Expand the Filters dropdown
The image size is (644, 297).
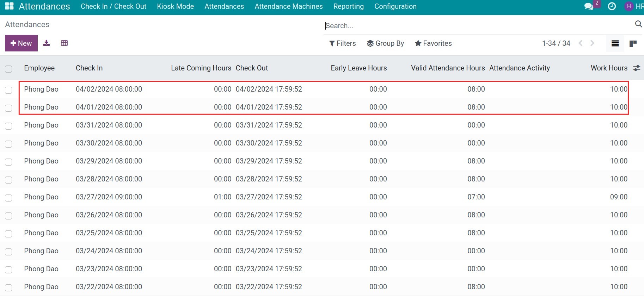pyautogui.click(x=342, y=43)
